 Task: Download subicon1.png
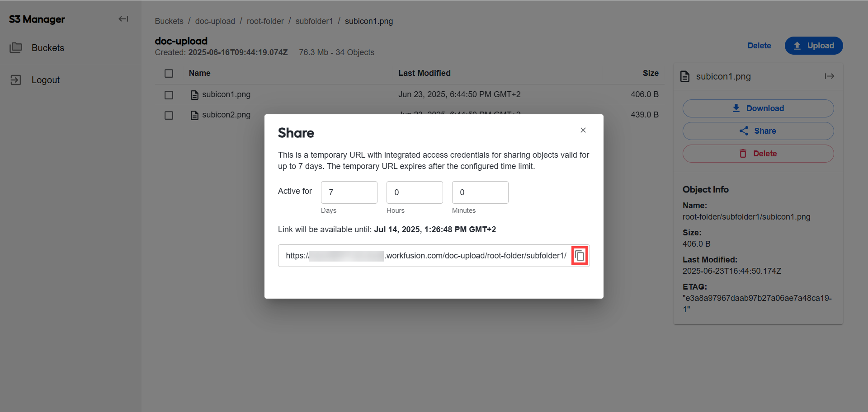[x=758, y=108]
